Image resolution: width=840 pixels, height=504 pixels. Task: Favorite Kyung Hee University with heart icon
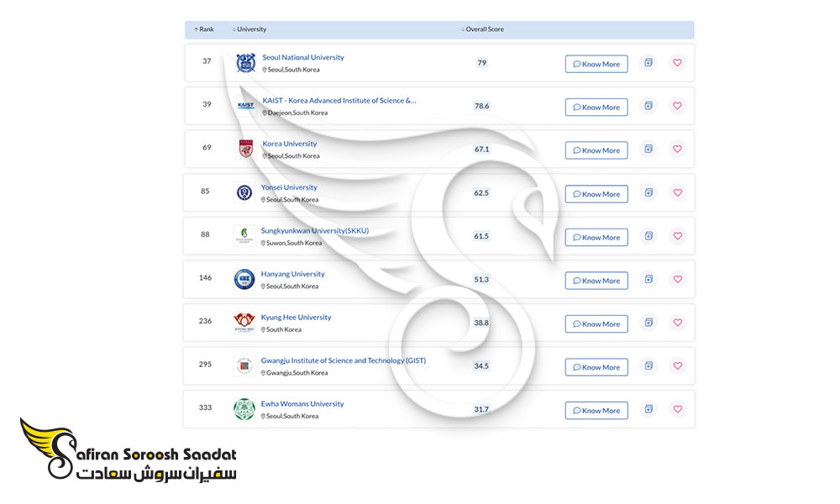tap(678, 323)
